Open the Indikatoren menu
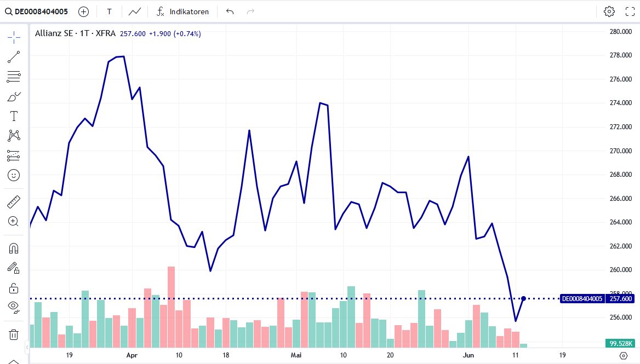Image resolution: width=640 pixels, height=364 pixels. pyautogui.click(x=182, y=11)
